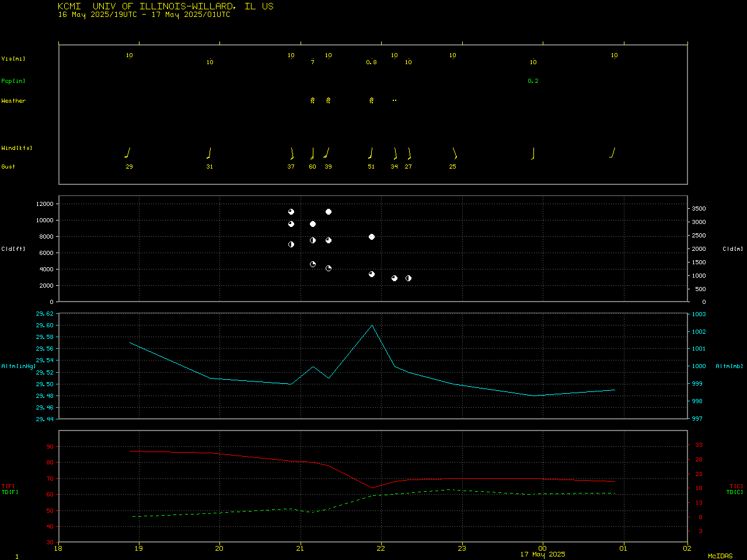Click the wind barb above gust 51

pyautogui.click(x=371, y=153)
